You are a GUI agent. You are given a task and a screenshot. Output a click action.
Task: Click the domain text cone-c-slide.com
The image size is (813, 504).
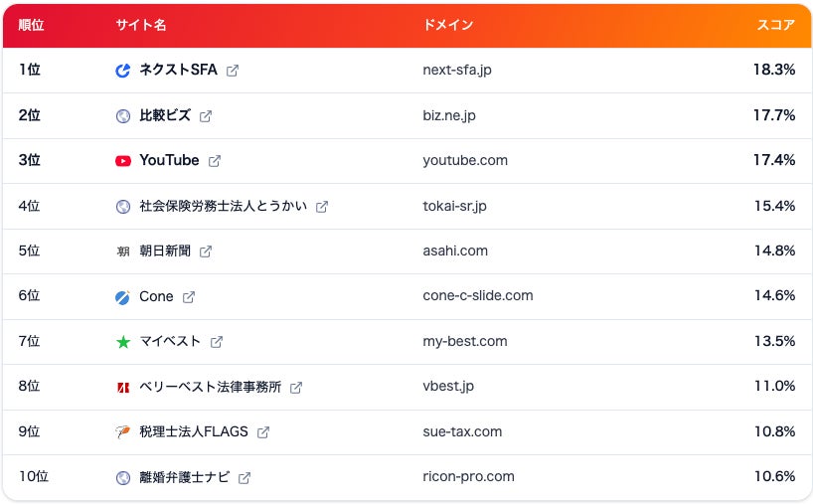[477, 295]
